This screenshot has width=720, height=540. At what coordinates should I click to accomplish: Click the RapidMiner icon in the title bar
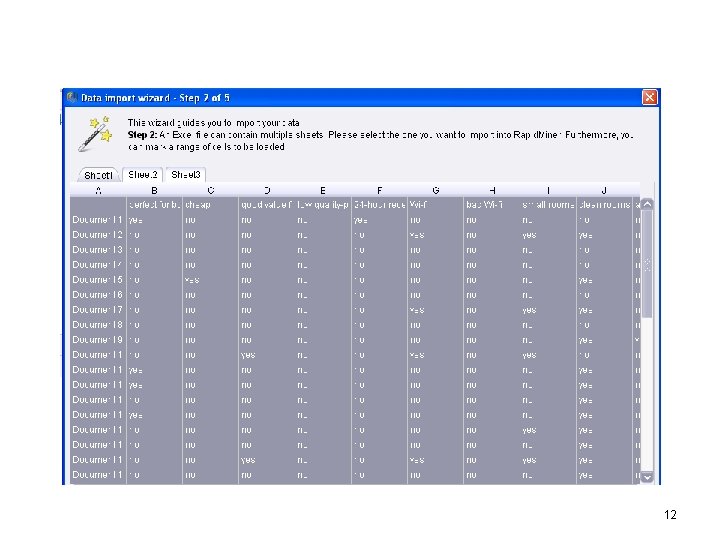pyautogui.click(x=72, y=97)
